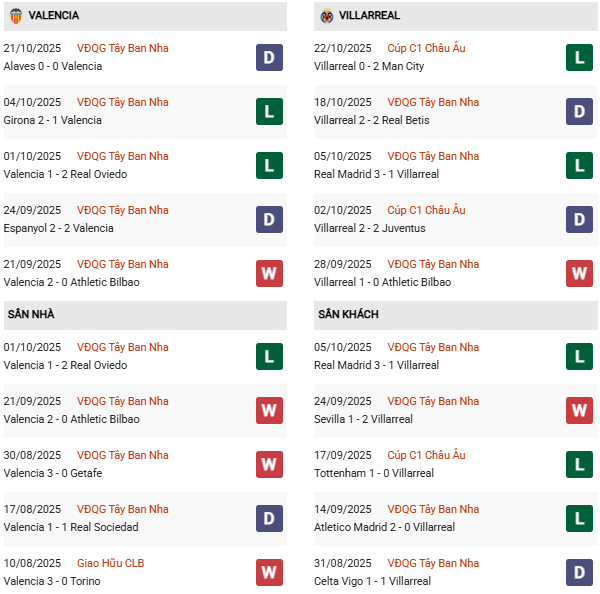Click the Valencia 1 - 1 Real Sociedad result
This screenshot has height=594, width=600.
pos(71,527)
